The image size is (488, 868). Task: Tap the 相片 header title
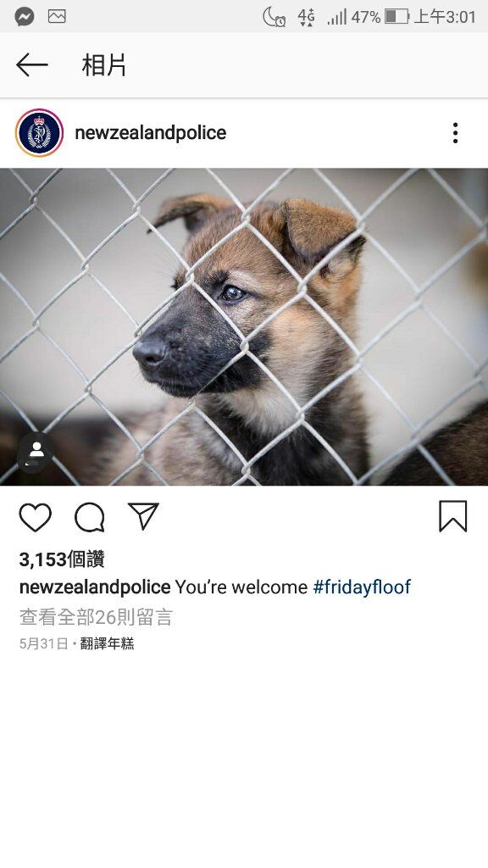[104, 65]
